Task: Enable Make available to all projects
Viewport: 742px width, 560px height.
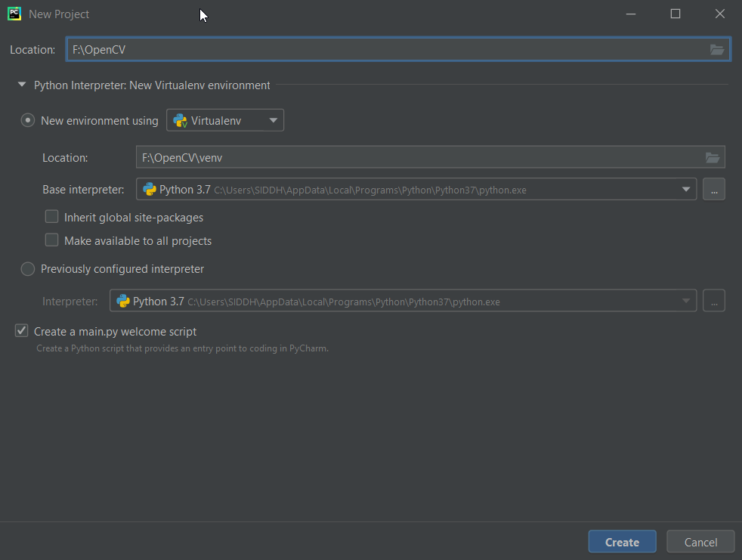Action: tap(51, 240)
